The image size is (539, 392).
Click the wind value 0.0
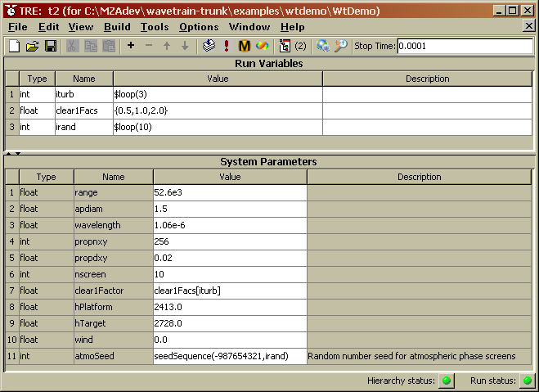[230, 340]
